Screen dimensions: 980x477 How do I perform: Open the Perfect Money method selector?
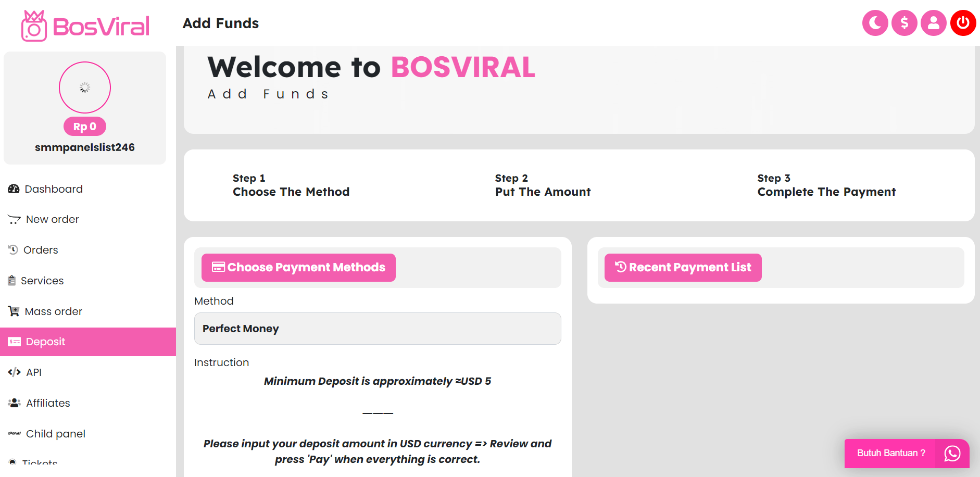(x=377, y=329)
